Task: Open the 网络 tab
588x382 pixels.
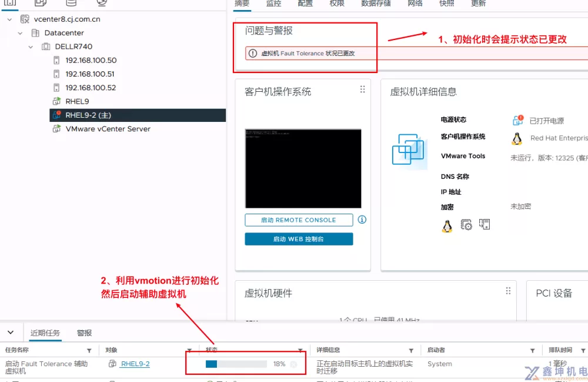Action: click(415, 4)
